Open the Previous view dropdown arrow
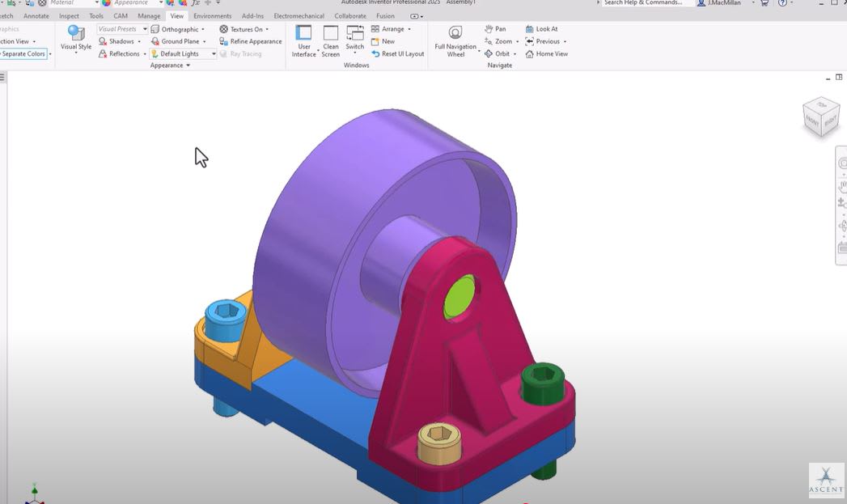 565,41
